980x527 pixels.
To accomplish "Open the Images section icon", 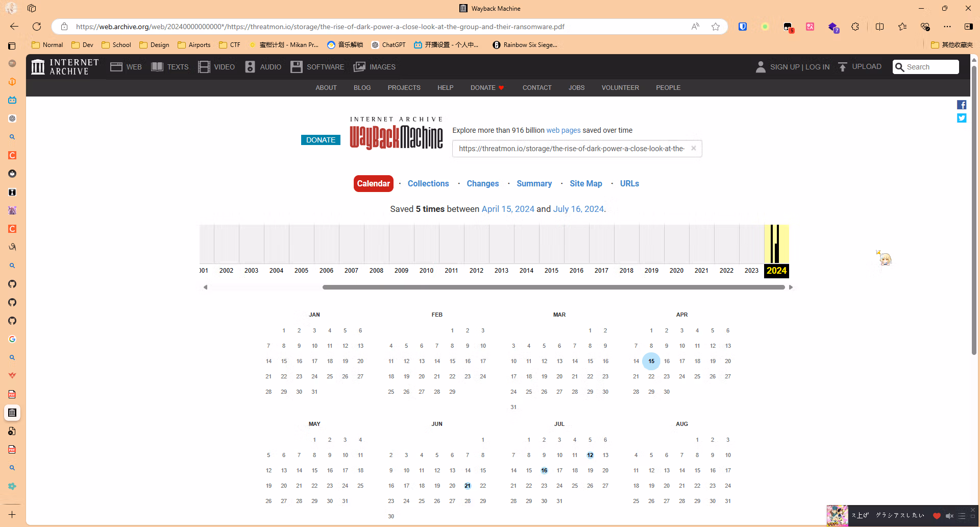I will point(360,67).
